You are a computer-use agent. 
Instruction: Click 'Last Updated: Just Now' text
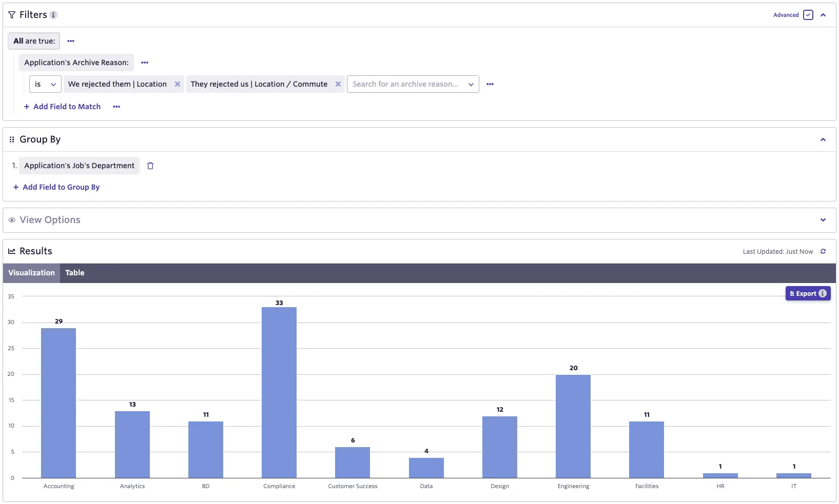click(778, 251)
